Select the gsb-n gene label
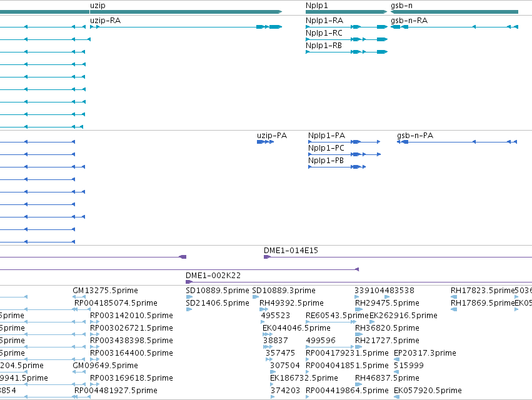532x400 pixels. (401, 6)
